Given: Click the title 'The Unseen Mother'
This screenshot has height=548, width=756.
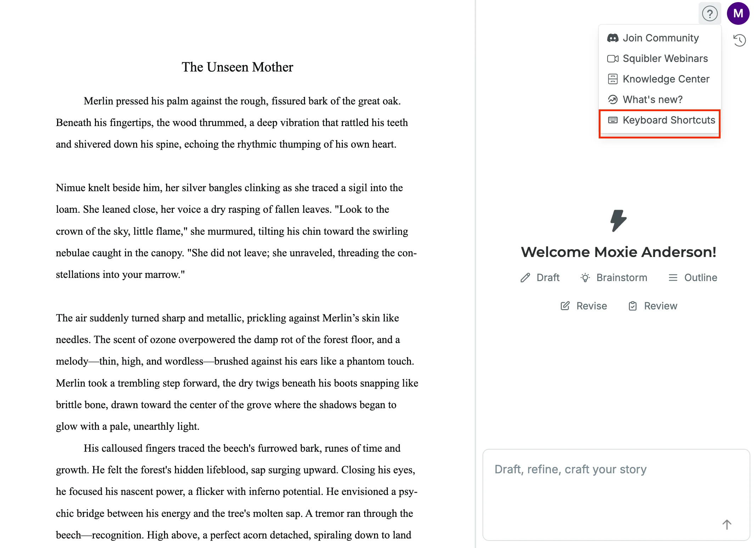Looking at the screenshot, I should (x=237, y=67).
